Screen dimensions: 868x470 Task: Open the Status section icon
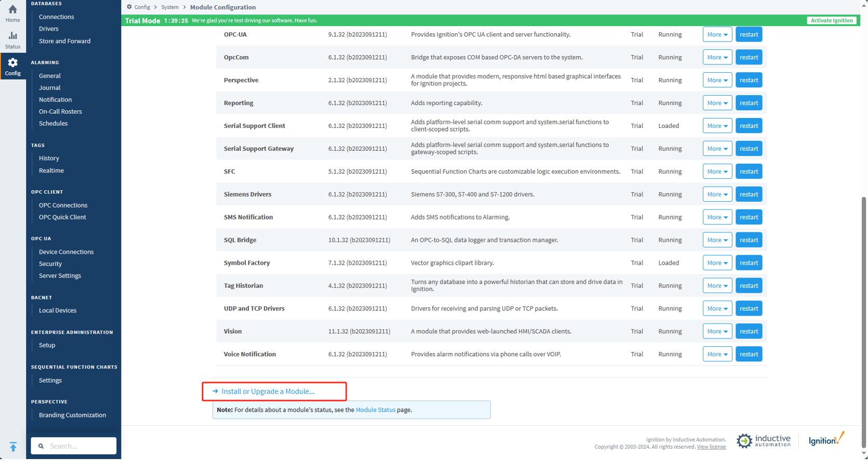pyautogui.click(x=12, y=36)
